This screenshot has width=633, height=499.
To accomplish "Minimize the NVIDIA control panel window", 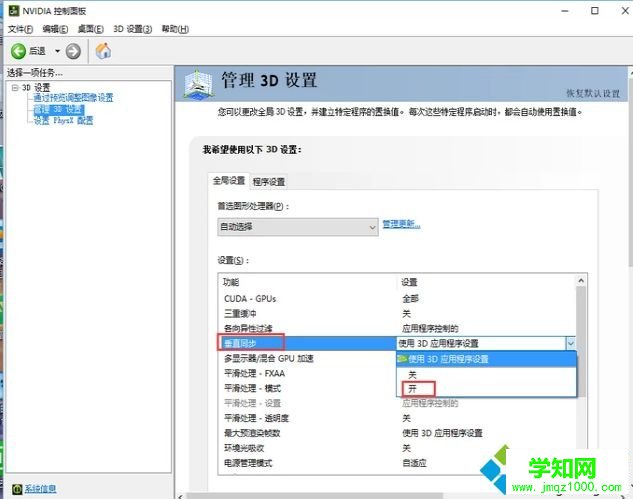I will [565, 11].
